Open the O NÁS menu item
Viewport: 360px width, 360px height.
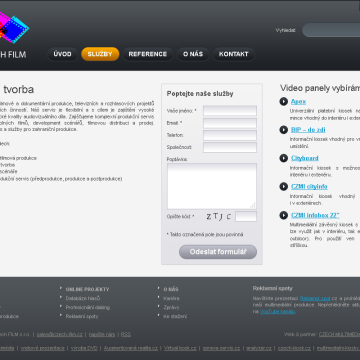(x=193, y=54)
